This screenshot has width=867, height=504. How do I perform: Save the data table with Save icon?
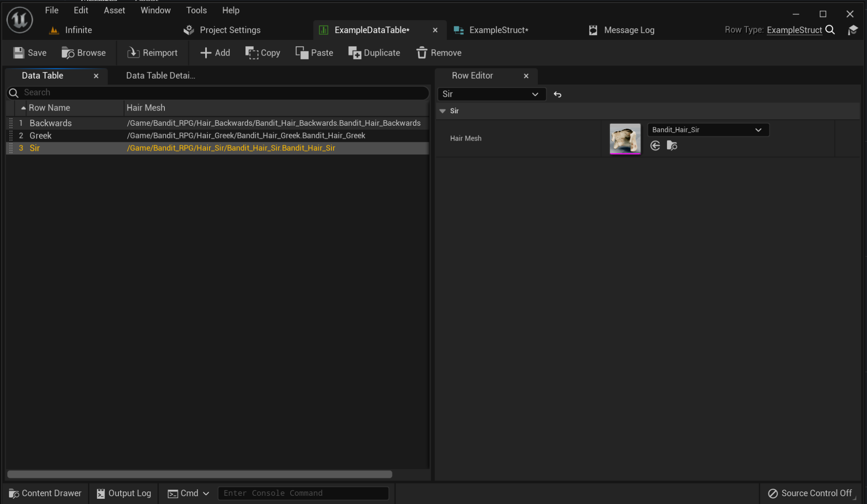[x=29, y=53]
